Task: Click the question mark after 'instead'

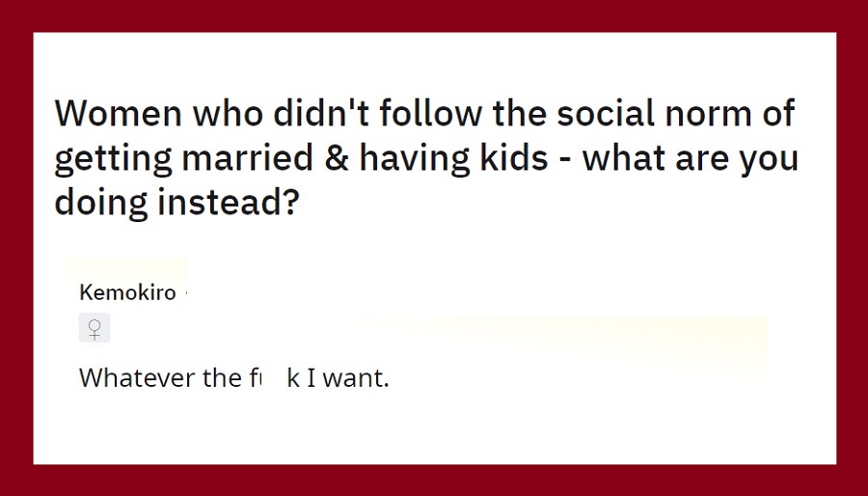Action: point(291,202)
